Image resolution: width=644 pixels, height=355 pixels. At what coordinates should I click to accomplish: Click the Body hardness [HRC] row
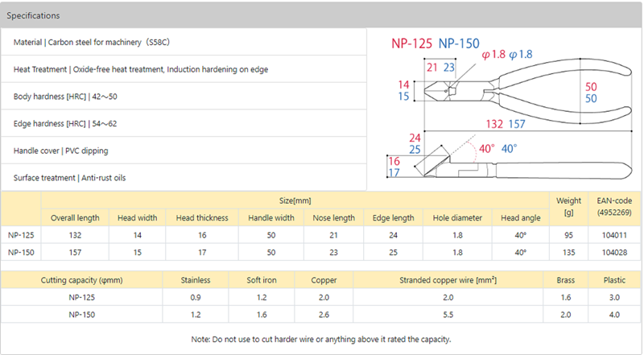[x=65, y=97]
